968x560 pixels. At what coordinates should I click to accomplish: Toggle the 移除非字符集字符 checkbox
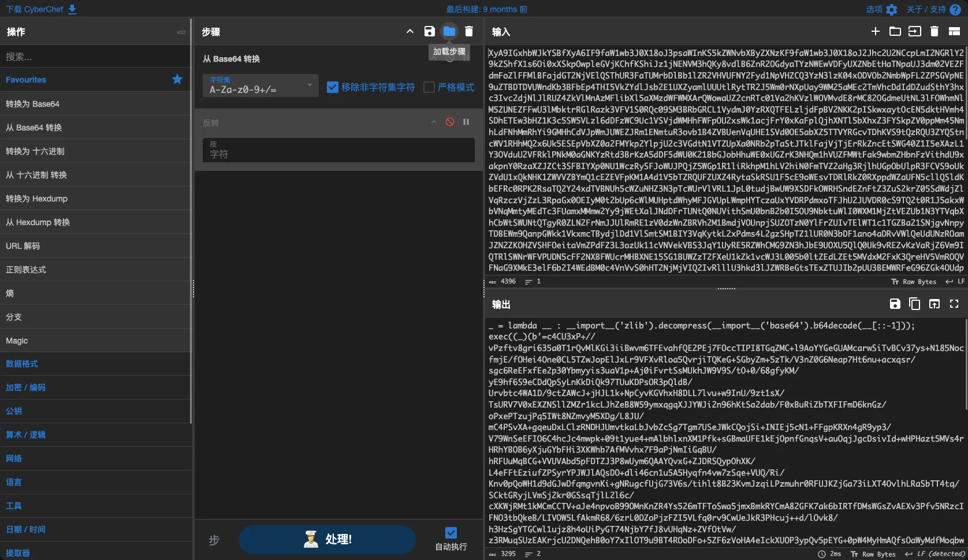[x=333, y=87]
